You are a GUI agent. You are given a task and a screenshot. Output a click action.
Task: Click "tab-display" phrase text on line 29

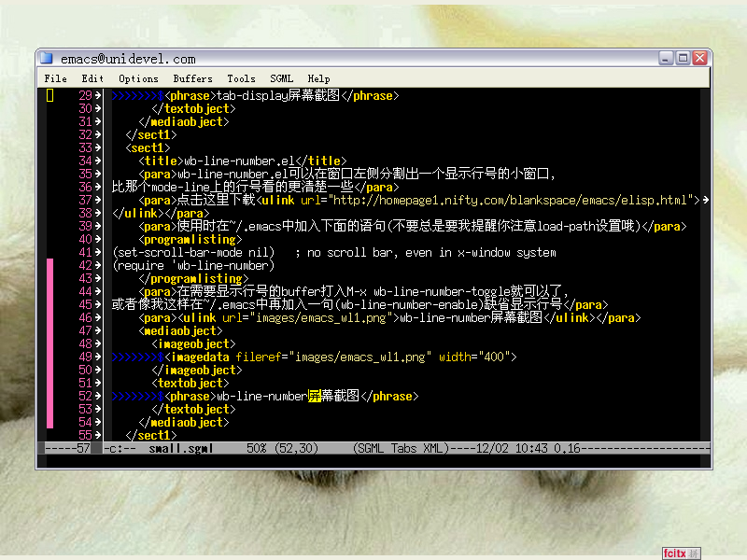[252, 96]
